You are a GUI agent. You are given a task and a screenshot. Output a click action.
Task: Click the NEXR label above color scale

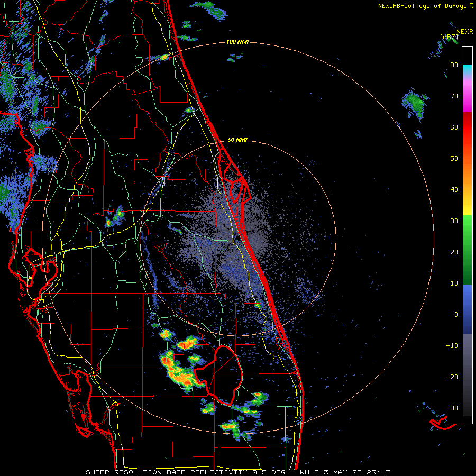coord(465,32)
